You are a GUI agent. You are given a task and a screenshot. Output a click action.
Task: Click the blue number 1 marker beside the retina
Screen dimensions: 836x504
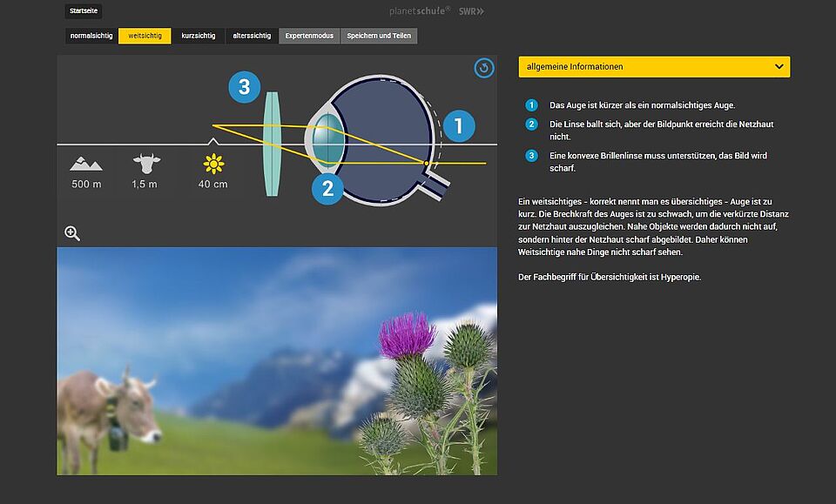tap(459, 126)
